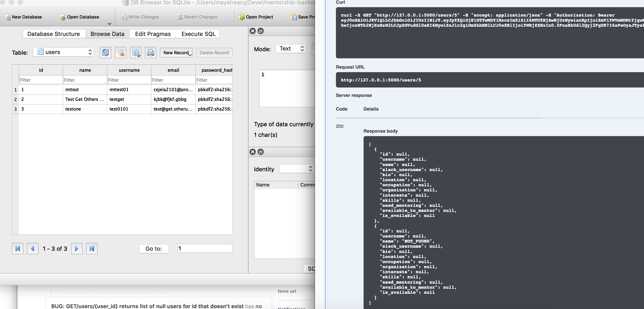
Task: Sort by the email column header
Action: pyautogui.click(x=173, y=70)
